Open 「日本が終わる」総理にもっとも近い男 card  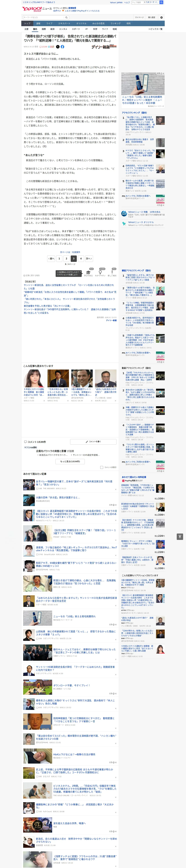tap(58, 386)
